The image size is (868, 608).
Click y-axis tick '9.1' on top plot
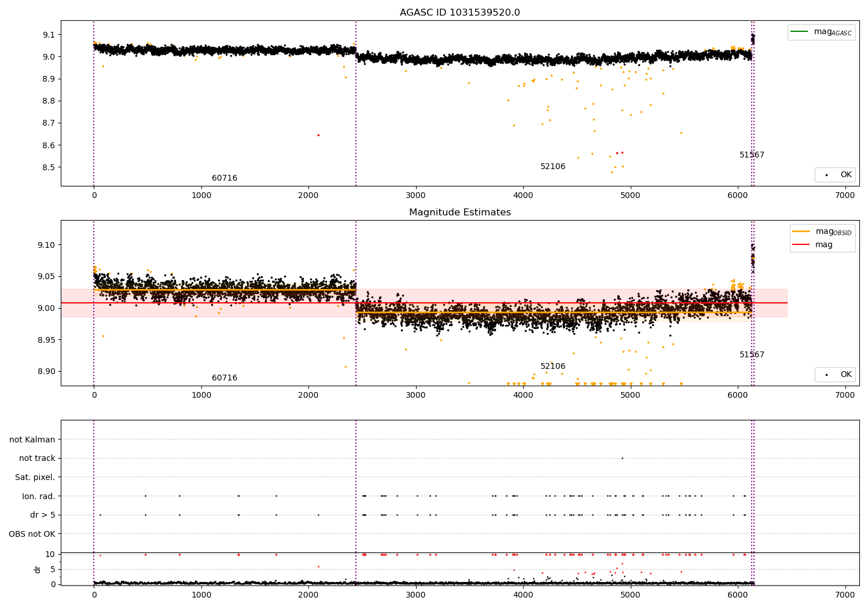coord(49,35)
